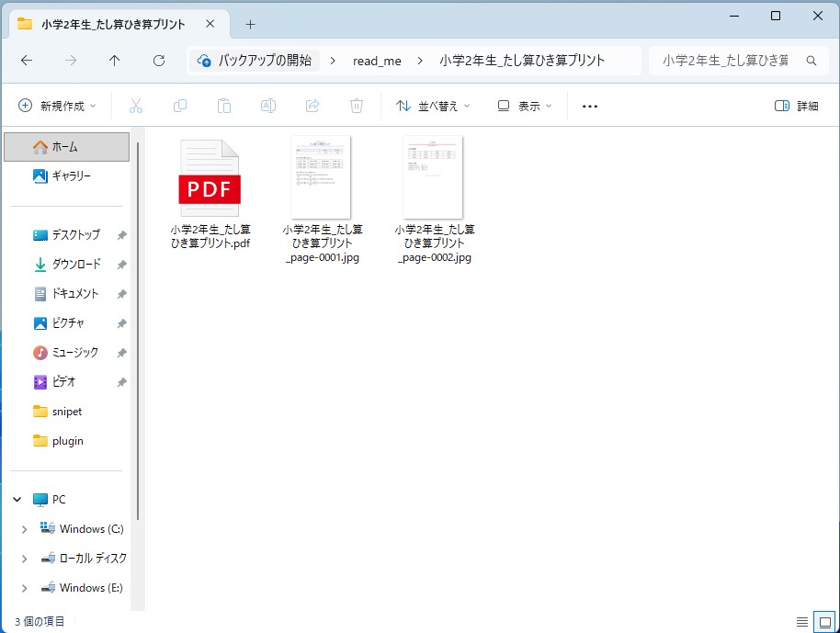This screenshot has height=633, width=840.
Task: Click the Delete trash can icon
Action: [357, 106]
